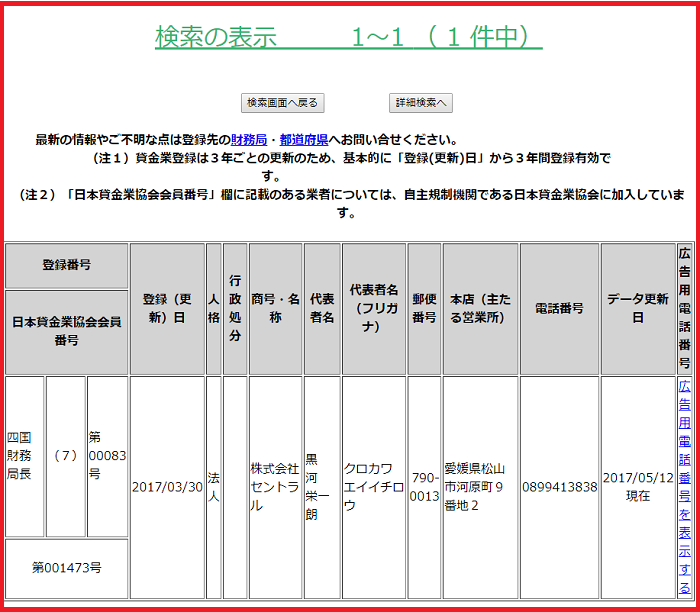Select the 第00083号 registration cell
The width and height of the screenshot is (700, 612).
click(x=107, y=456)
